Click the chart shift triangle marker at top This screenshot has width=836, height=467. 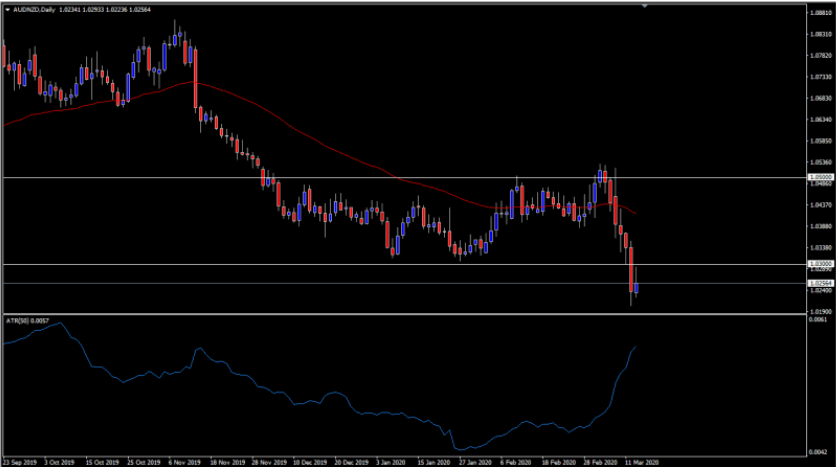[645, 6]
